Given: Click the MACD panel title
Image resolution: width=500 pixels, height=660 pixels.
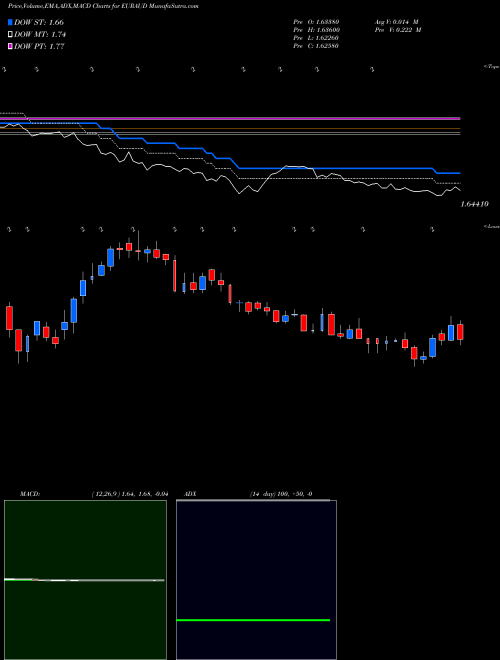Looking at the screenshot, I should 30,494.
